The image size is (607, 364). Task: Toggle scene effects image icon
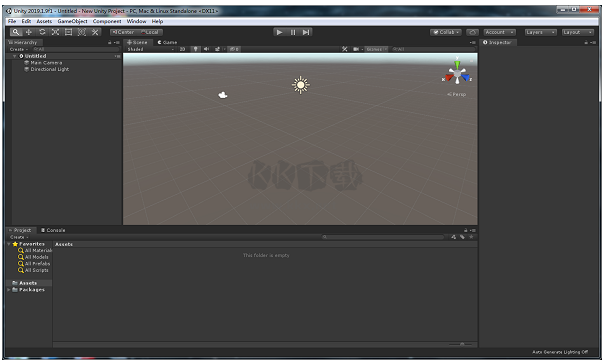click(218, 49)
